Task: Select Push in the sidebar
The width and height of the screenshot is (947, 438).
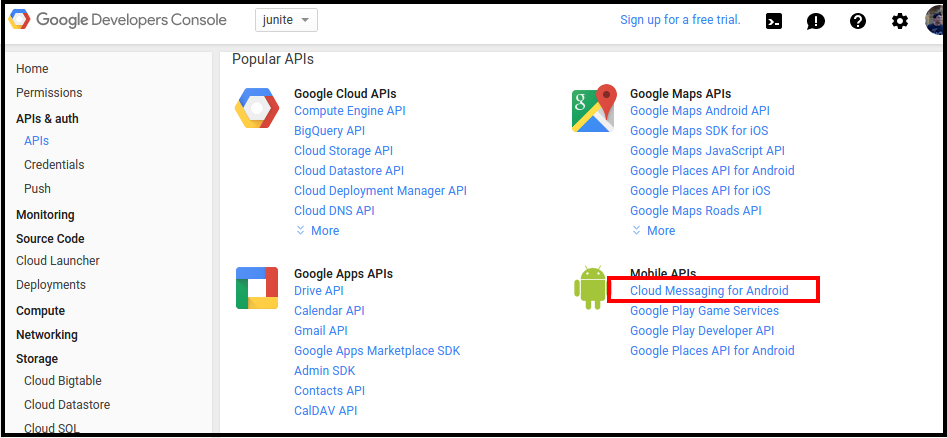Action: click(x=37, y=189)
